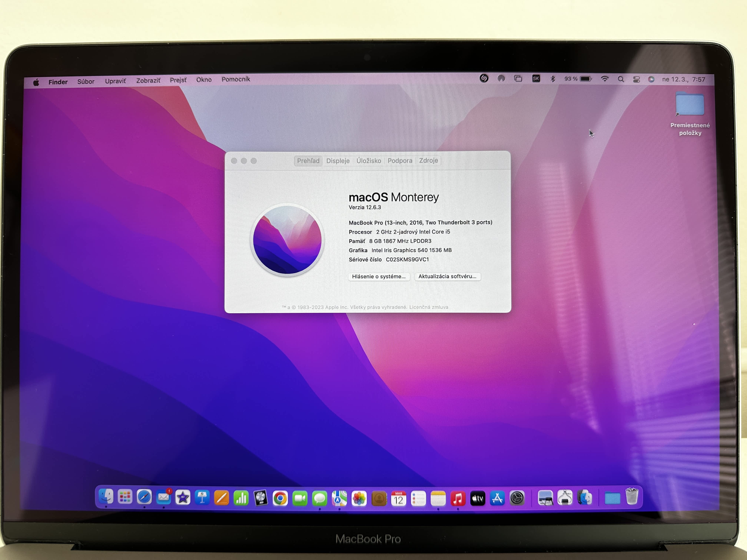Open the Photos app in the dock

[x=359, y=499]
